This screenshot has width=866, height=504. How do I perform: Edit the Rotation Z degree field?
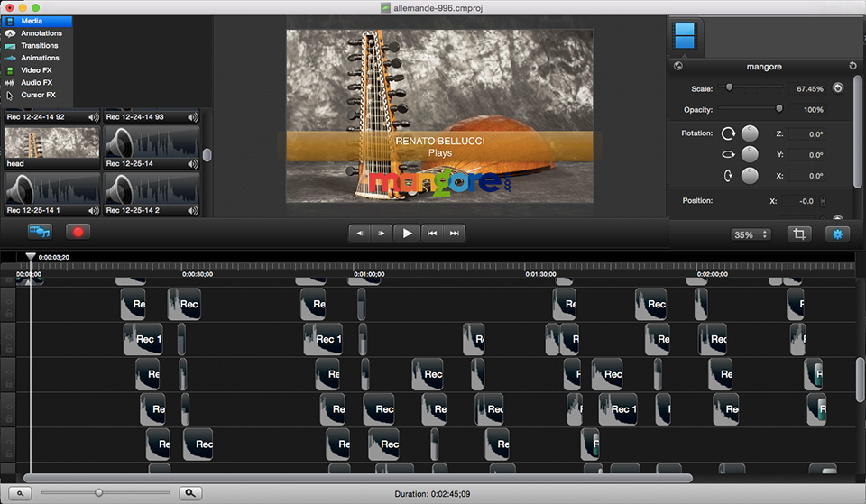(807, 134)
